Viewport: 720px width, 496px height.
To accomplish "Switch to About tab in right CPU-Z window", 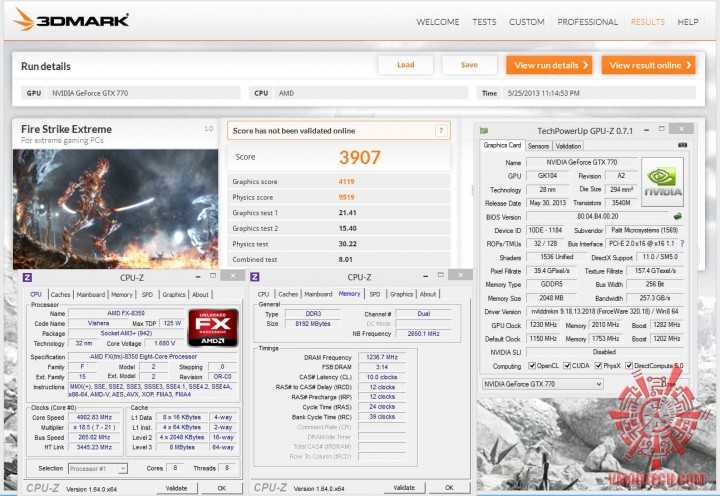I will tap(428, 294).
